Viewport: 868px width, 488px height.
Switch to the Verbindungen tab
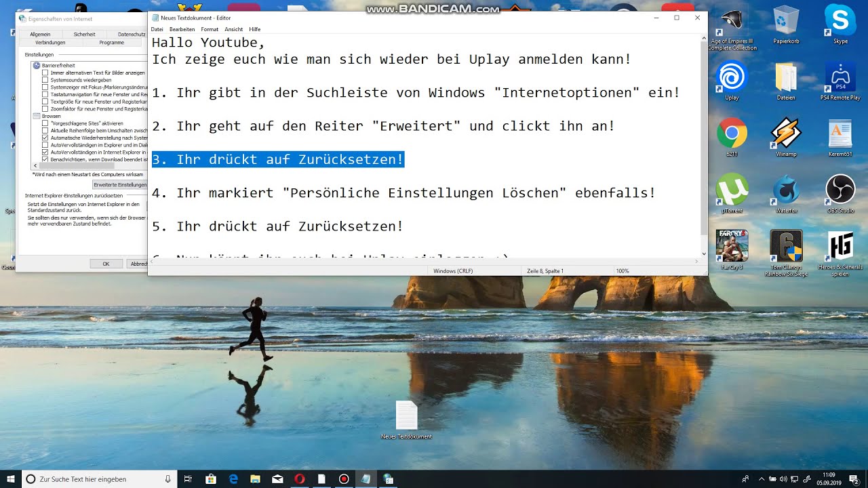(x=50, y=42)
